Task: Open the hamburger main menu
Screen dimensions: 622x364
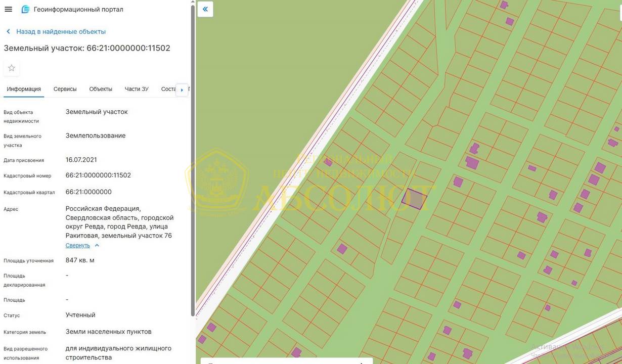Action: coord(8,9)
